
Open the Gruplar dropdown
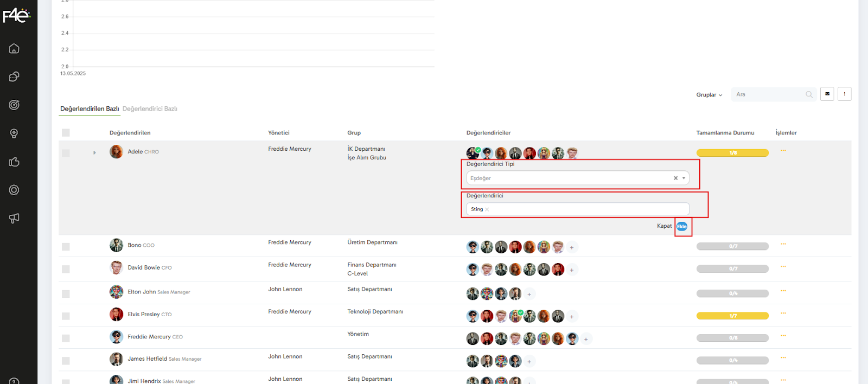coord(709,95)
